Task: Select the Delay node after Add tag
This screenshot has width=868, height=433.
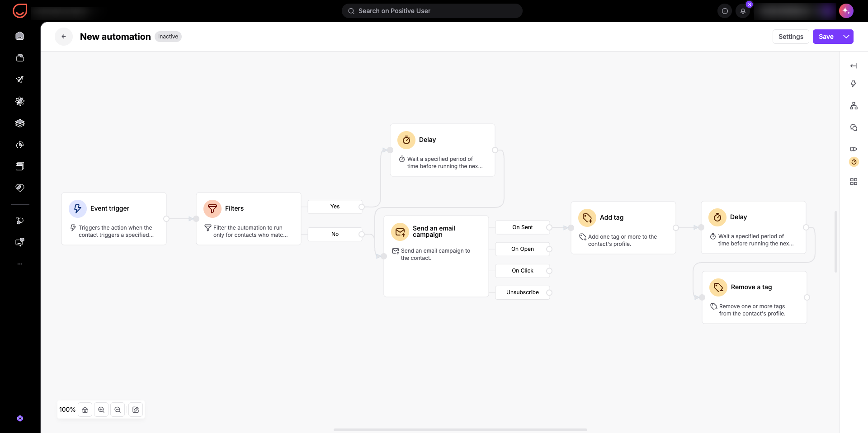Action: click(754, 227)
